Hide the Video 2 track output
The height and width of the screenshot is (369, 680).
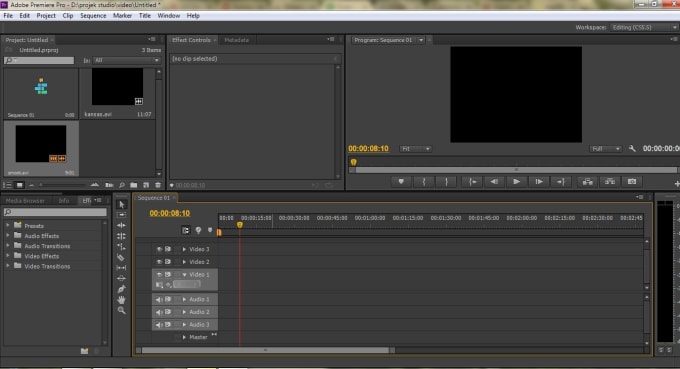159,262
